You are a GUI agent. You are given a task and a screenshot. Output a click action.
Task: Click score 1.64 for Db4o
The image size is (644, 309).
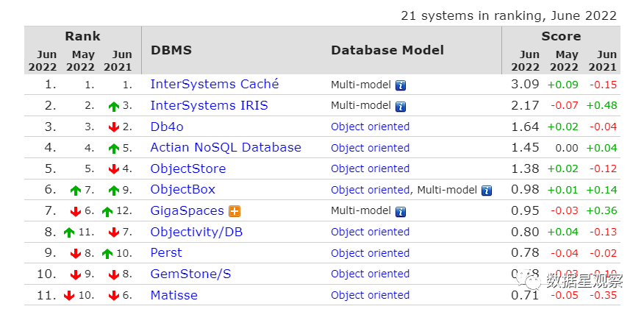pos(525,127)
